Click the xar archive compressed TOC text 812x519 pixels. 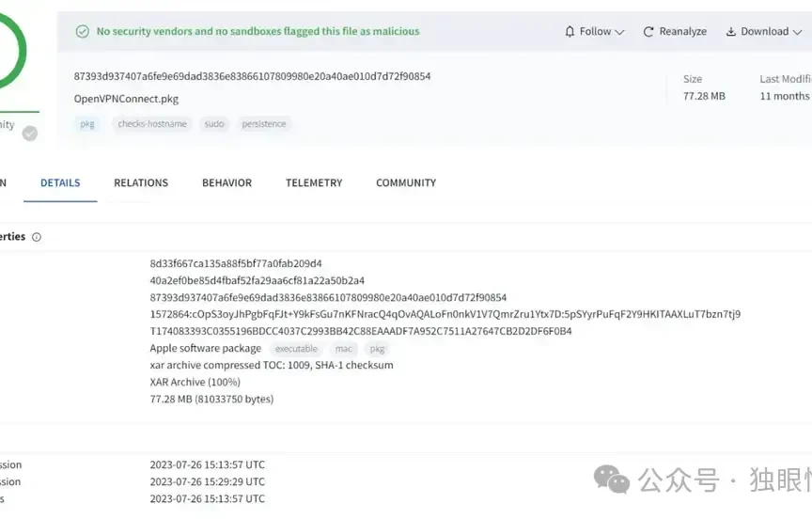pyautogui.click(x=272, y=365)
